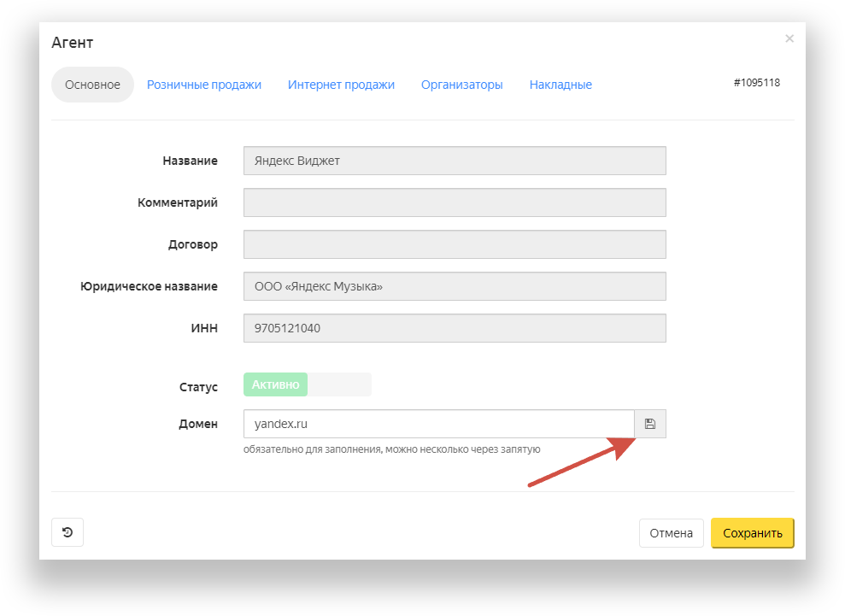Image resolution: width=845 pixels, height=616 pixels.
Task: Click the Домен label
Action: 197,424
